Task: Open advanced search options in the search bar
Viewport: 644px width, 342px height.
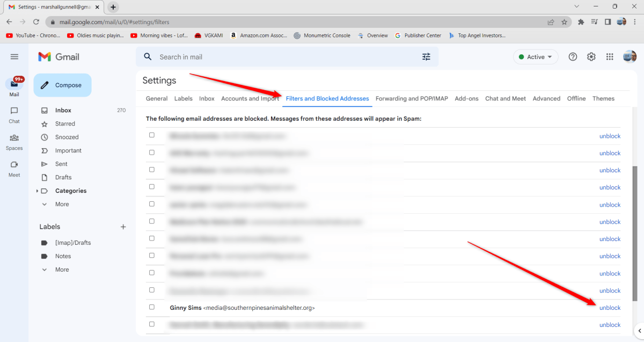Action: [x=426, y=56]
